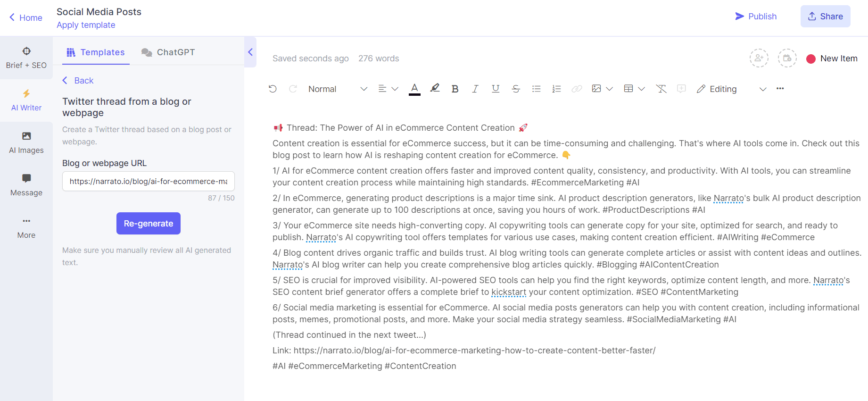Click the word kickstart in tweet 5
The image size is (868, 401).
tap(509, 292)
